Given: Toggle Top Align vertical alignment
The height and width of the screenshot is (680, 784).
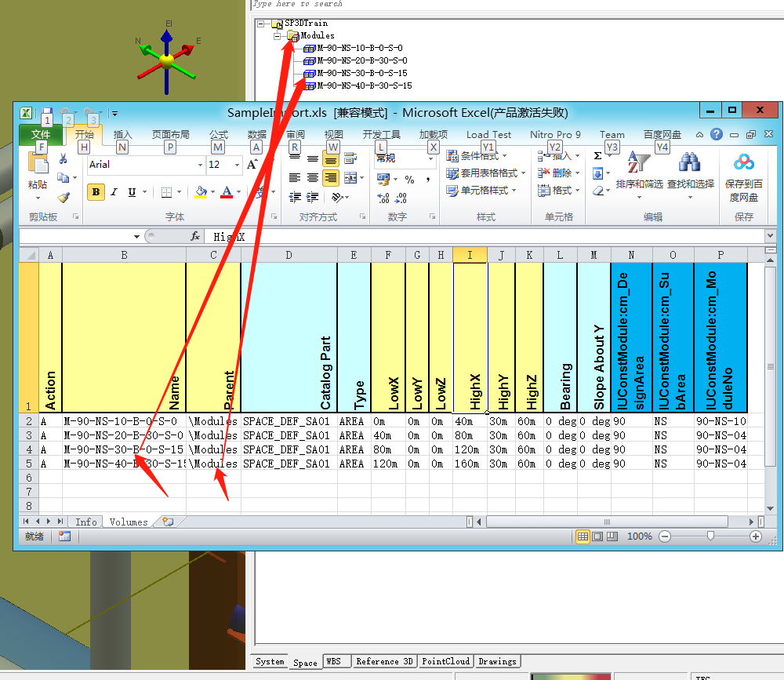Looking at the screenshot, I should [295, 159].
